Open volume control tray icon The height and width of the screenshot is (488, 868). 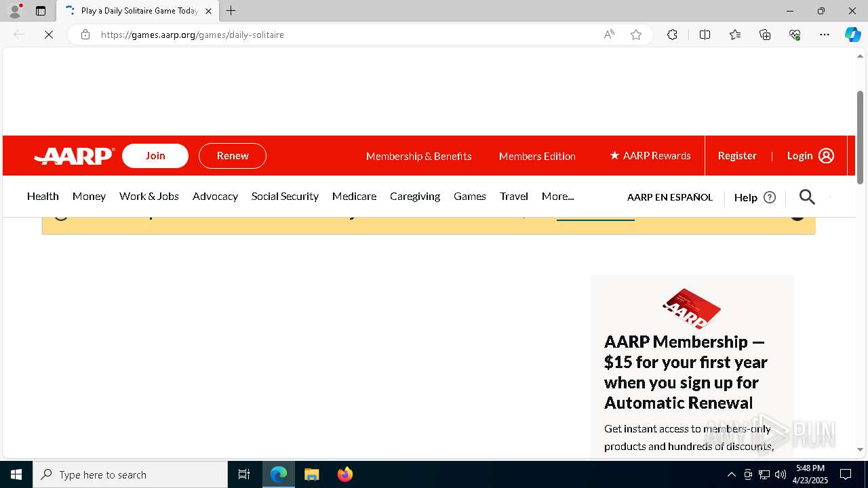780,474
